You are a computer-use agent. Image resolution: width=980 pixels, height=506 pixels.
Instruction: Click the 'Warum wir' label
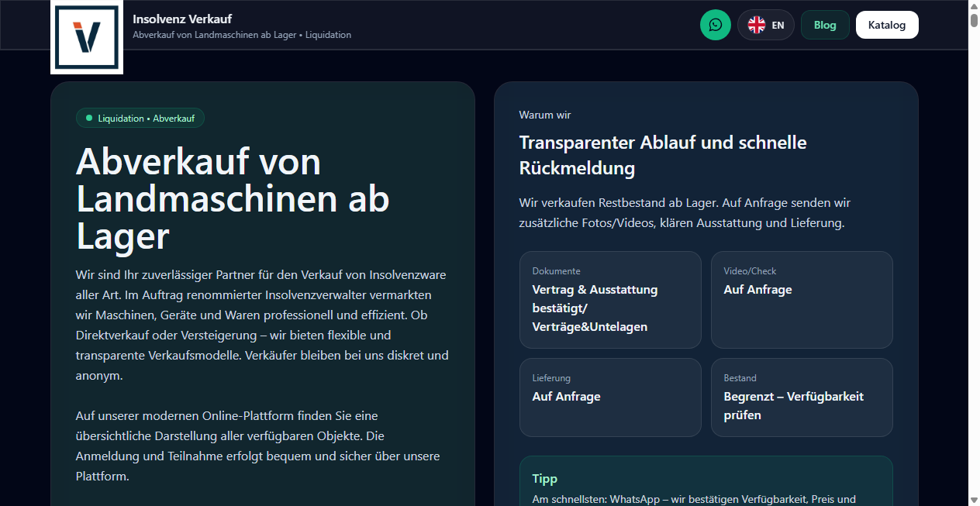[545, 115]
